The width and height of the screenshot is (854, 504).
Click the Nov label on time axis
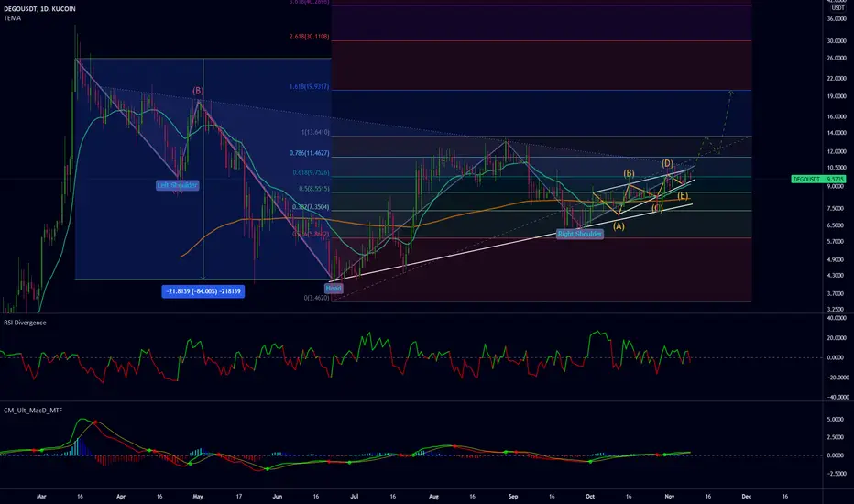click(670, 497)
